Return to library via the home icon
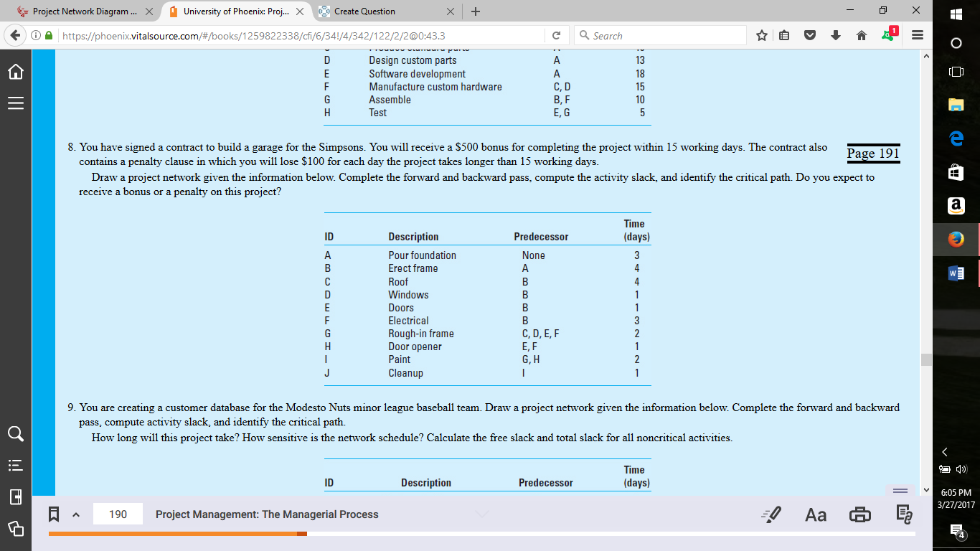 [15, 71]
